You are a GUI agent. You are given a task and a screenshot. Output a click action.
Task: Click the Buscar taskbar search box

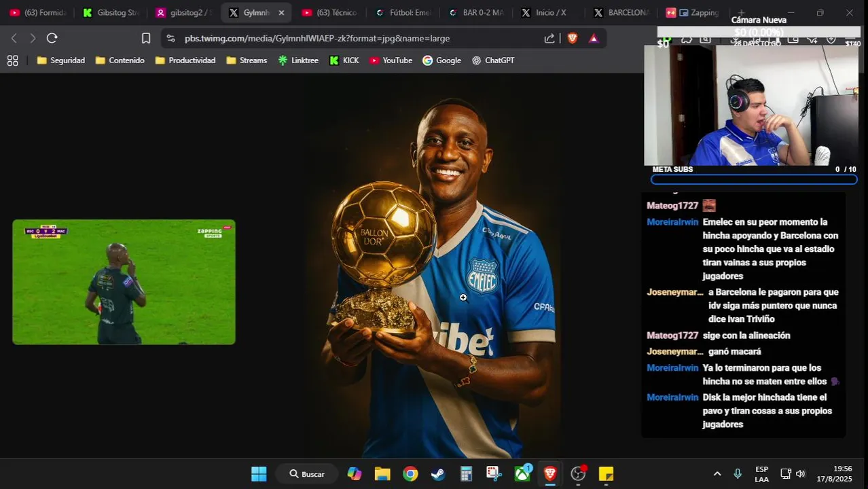tap(307, 474)
